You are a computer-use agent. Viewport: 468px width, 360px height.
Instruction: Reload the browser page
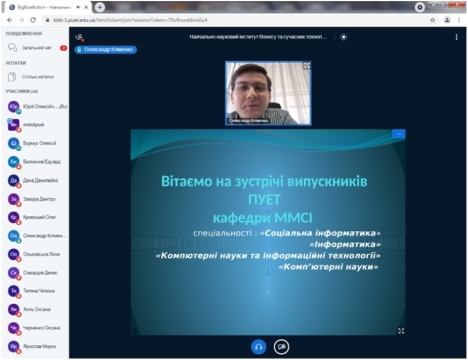33,20
